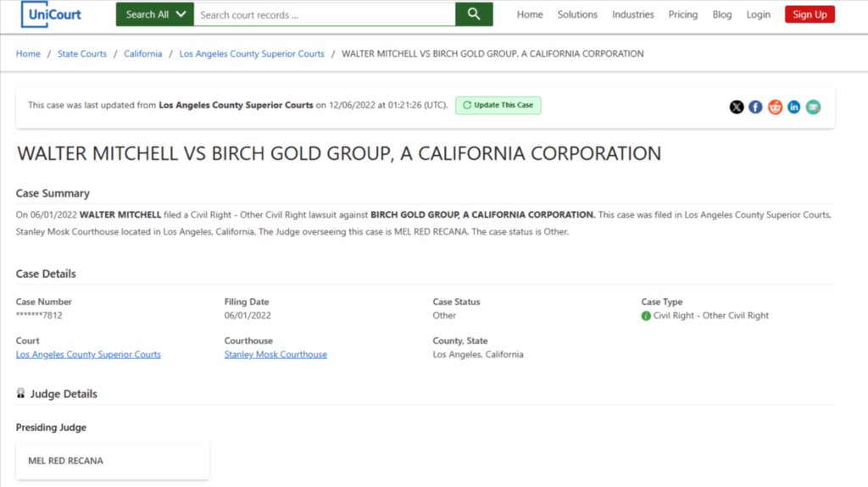This screenshot has height=487, width=868.
Task: Open Stanley Mosk Courthouse link
Action: coord(275,354)
